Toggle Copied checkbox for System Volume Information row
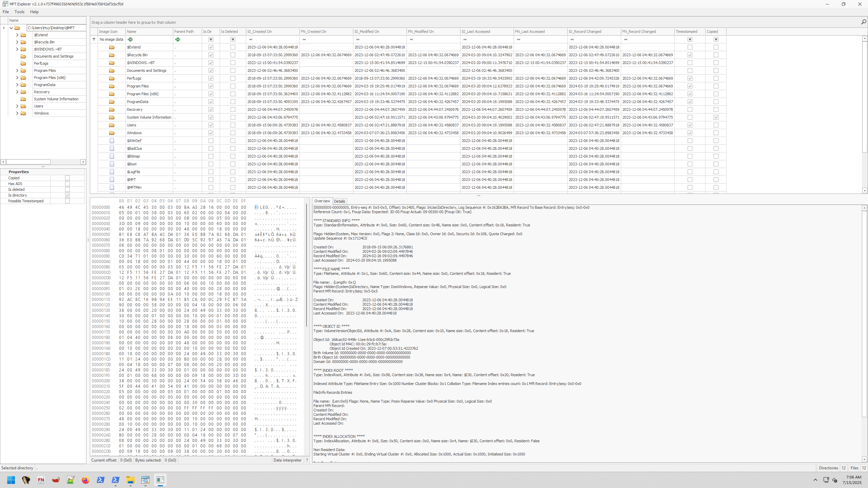Screen dimensions: 868x488 (x=716, y=117)
